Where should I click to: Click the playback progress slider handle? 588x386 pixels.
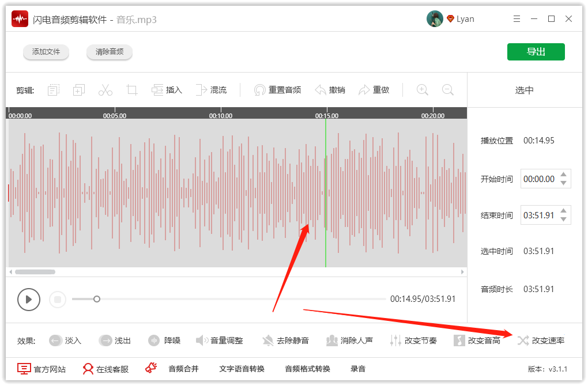97,299
